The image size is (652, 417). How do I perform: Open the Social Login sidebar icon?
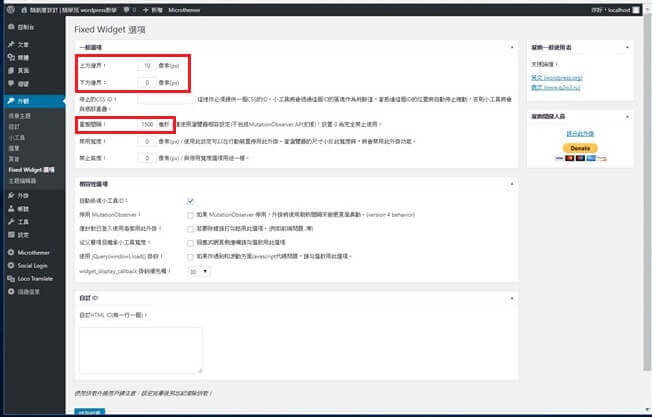coord(9,266)
